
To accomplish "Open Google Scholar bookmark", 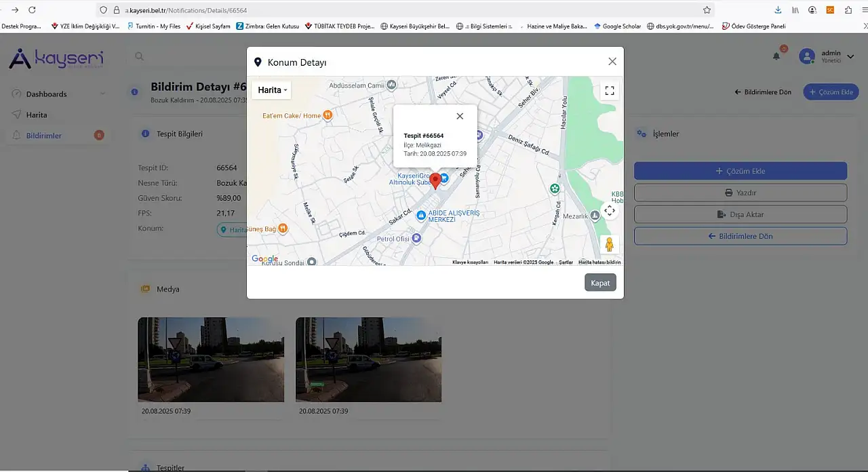I will tap(617, 26).
